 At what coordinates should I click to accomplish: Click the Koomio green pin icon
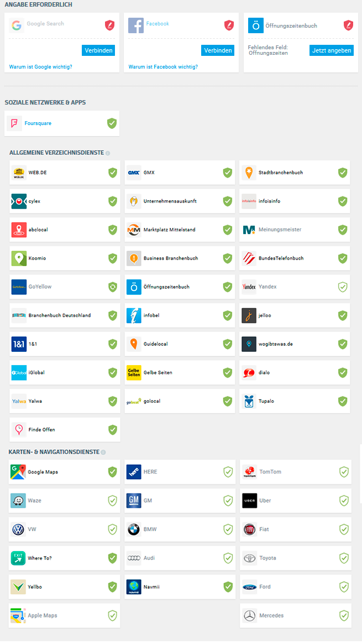click(x=19, y=258)
